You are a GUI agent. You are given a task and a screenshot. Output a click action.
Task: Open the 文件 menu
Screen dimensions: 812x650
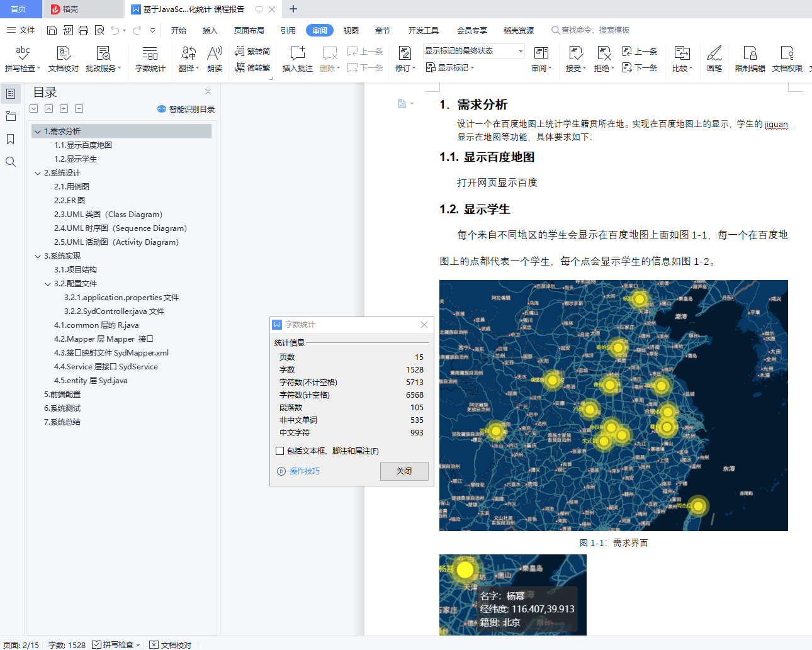(21, 30)
